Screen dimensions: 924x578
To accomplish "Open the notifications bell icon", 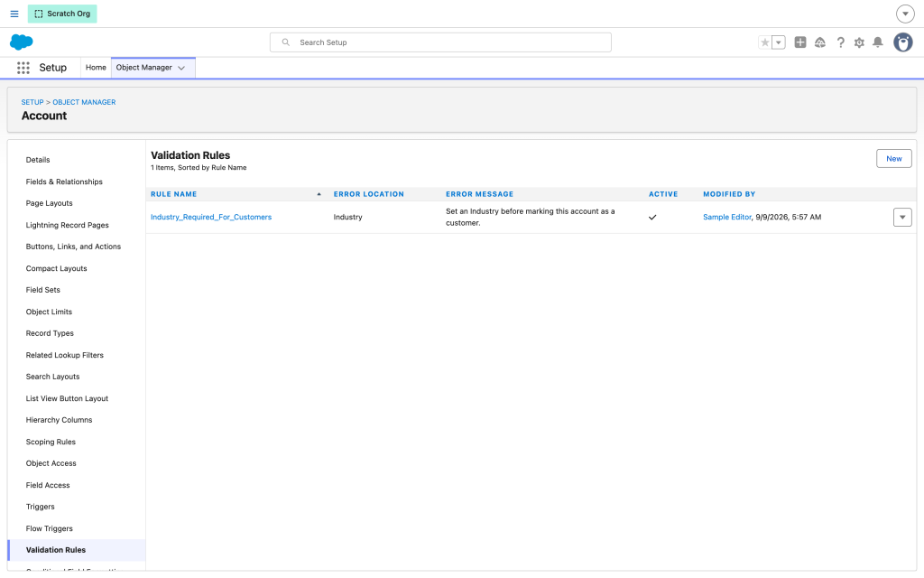I will tap(877, 42).
